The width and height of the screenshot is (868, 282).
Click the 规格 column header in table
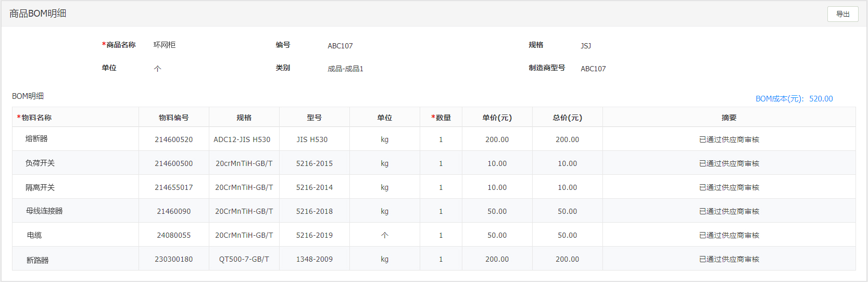(244, 118)
